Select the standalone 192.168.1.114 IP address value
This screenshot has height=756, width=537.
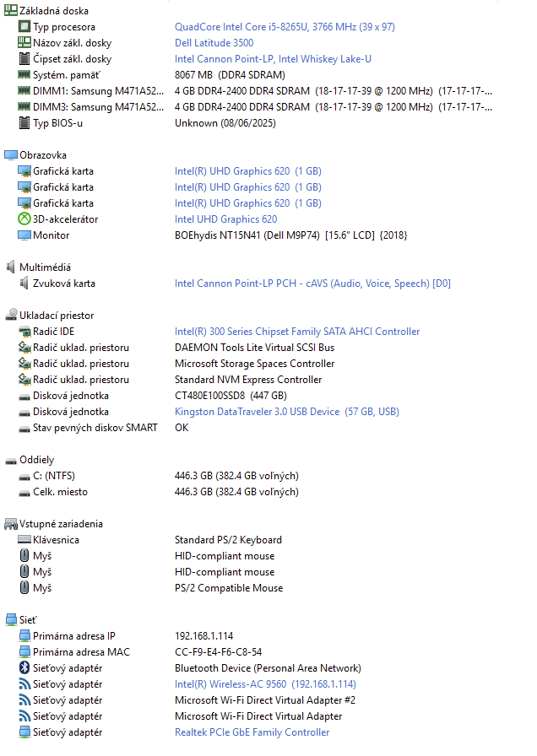tap(203, 636)
